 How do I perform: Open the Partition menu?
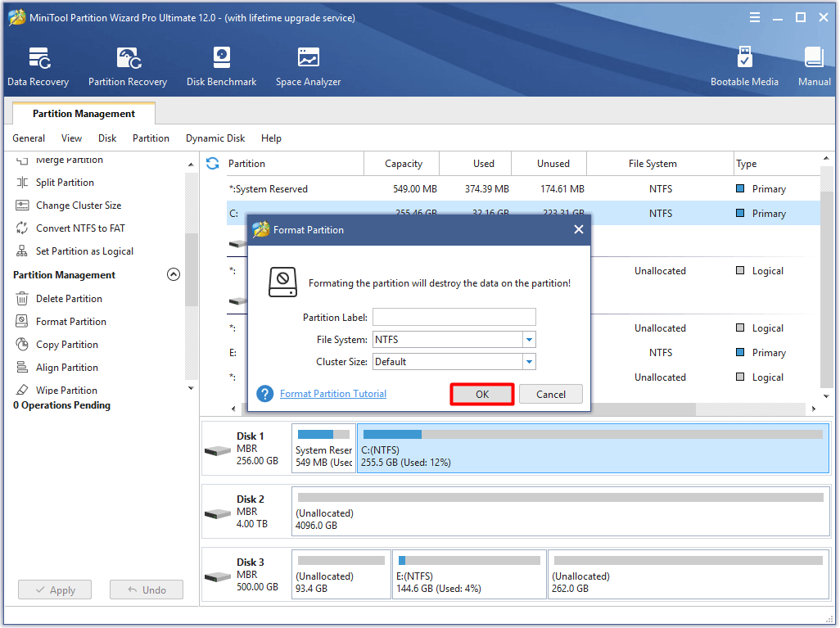point(151,138)
